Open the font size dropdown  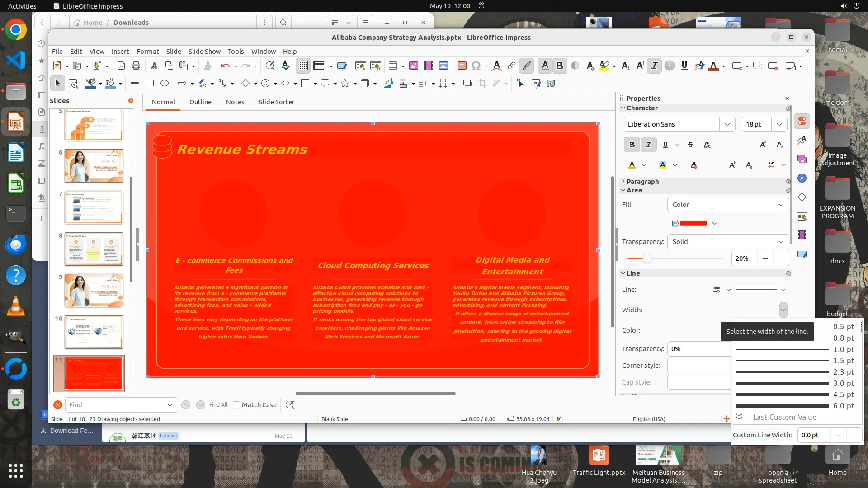(779, 124)
